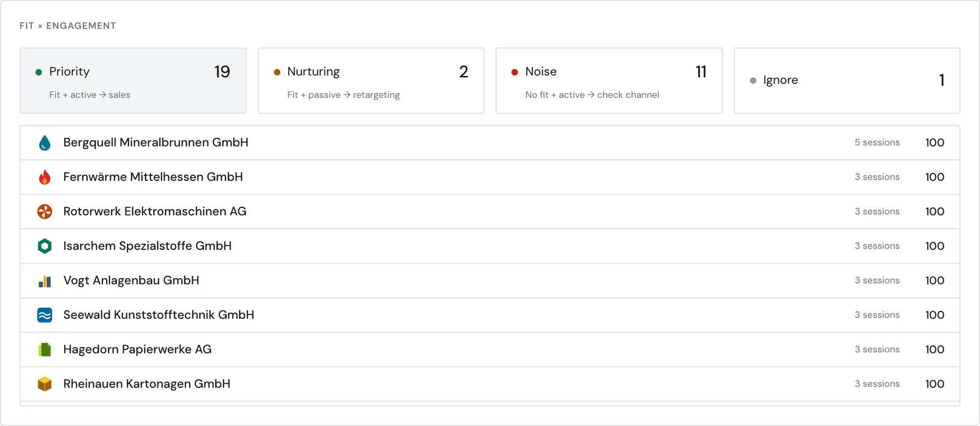Click the Seewald Kunststofftechnik wave icon
Screen dimensions: 980x426
click(45, 315)
